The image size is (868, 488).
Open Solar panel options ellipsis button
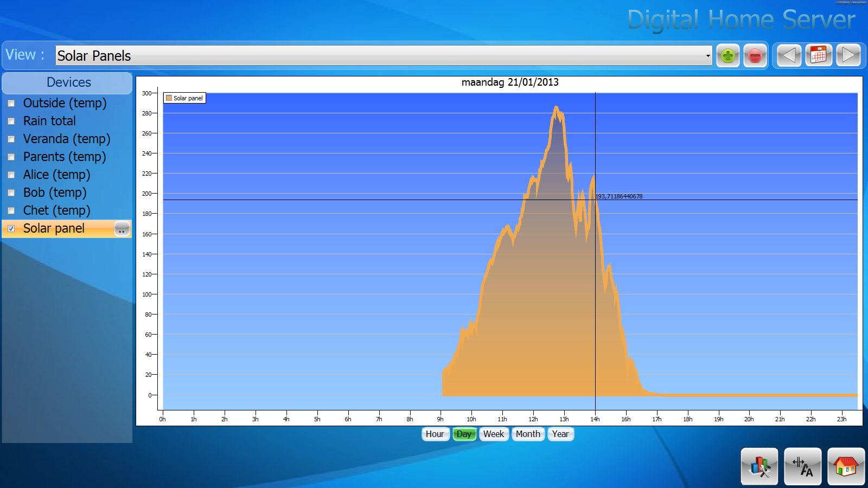click(122, 229)
